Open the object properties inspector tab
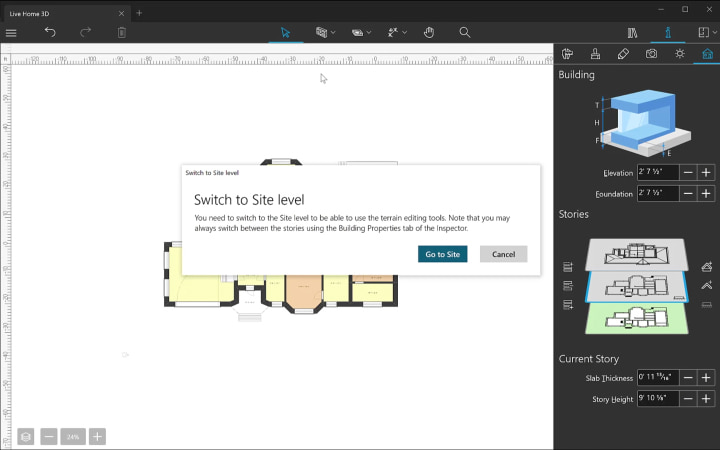The height and width of the screenshot is (450, 720). click(568, 54)
